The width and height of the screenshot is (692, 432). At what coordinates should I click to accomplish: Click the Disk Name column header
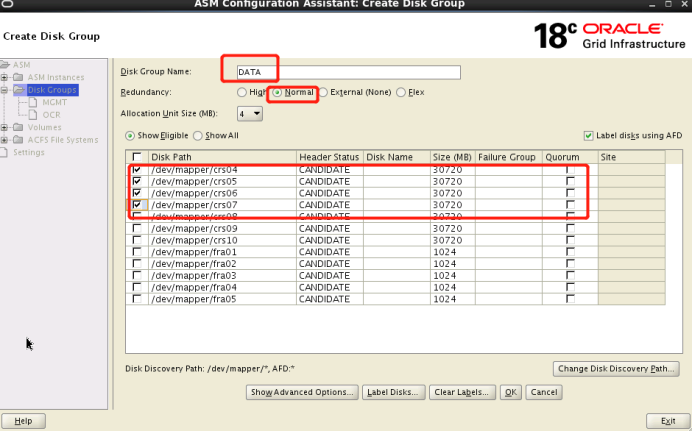tap(397, 157)
